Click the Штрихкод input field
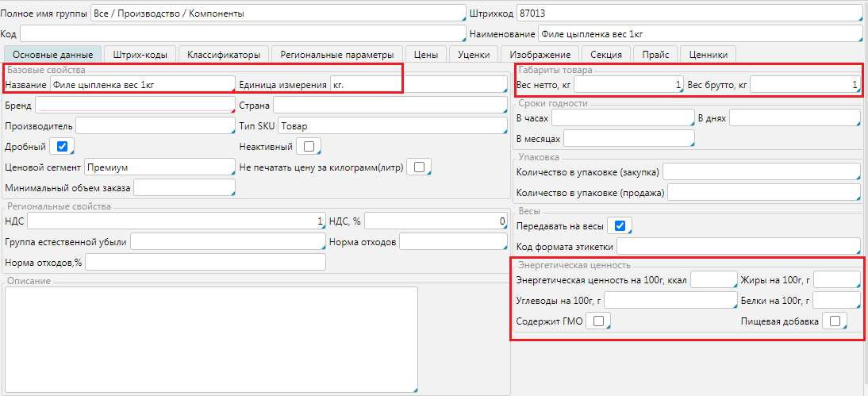 pyautogui.click(x=688, y=13)
